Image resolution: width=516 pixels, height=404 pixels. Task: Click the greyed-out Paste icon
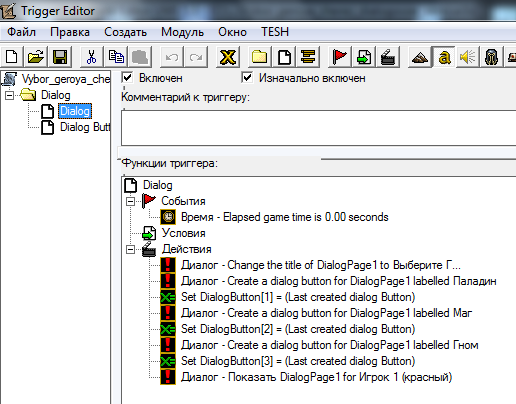tap(140, 57)
